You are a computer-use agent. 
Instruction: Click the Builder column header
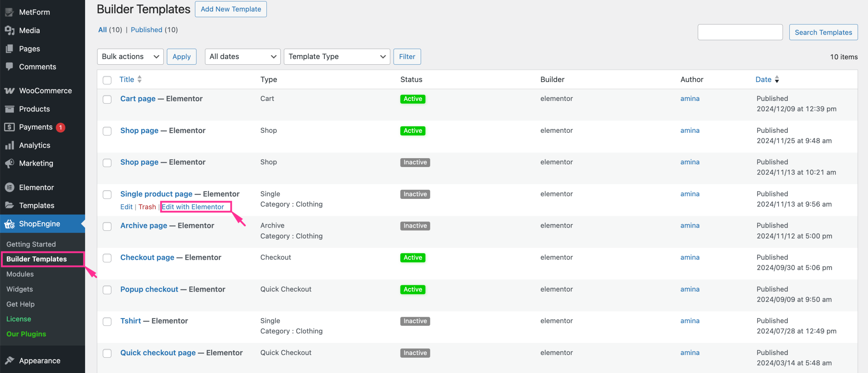(x=552, y=79)
